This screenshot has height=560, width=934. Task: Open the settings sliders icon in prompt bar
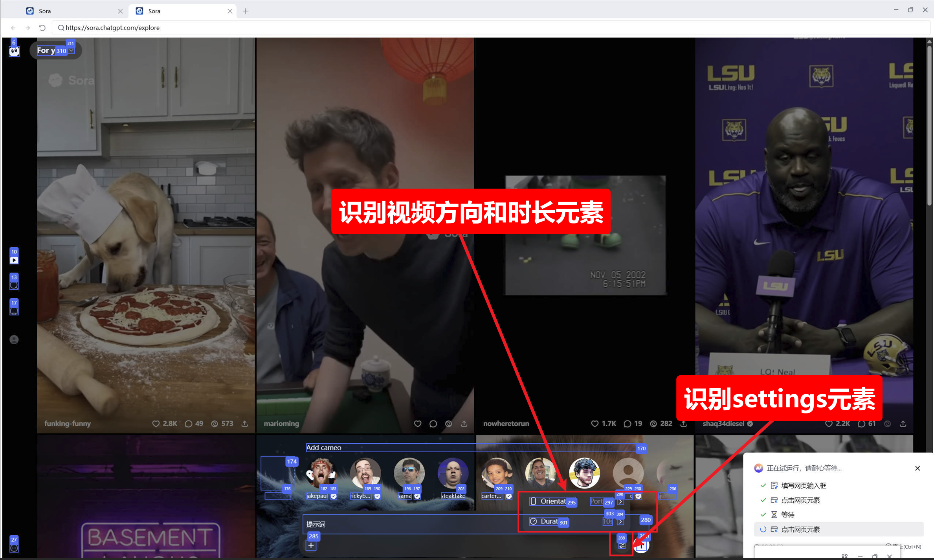pyautogui.click(x=622, y=546)
